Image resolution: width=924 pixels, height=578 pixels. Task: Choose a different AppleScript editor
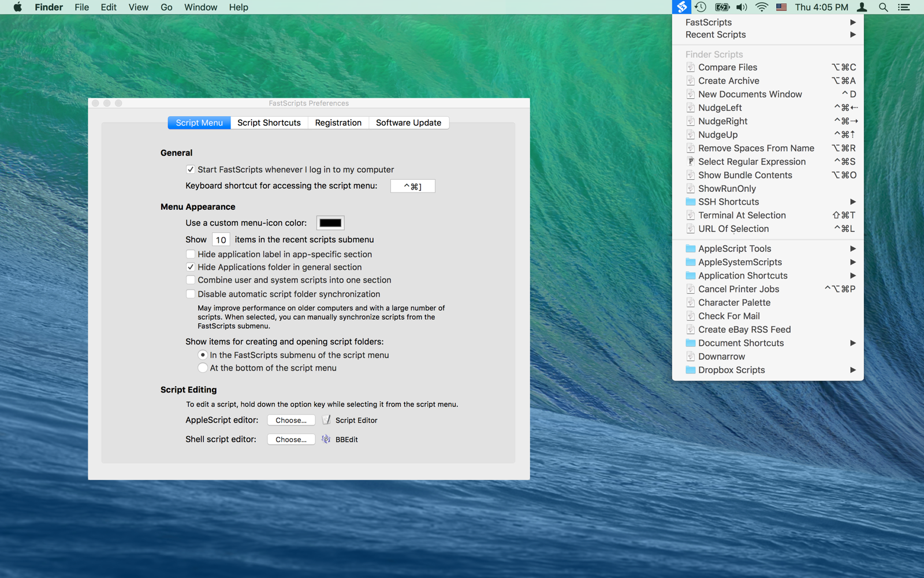[291, 420]
